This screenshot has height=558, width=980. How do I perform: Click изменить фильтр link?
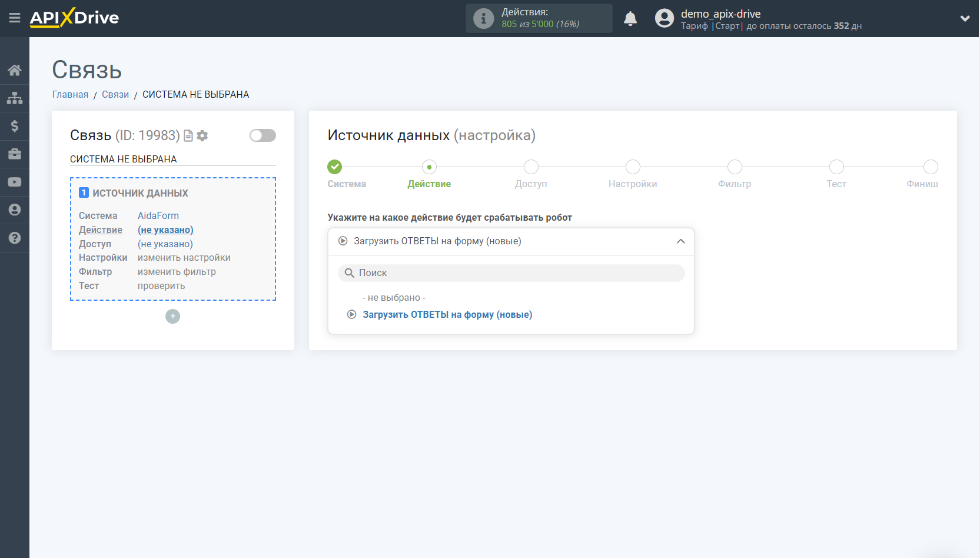(177, 271)
